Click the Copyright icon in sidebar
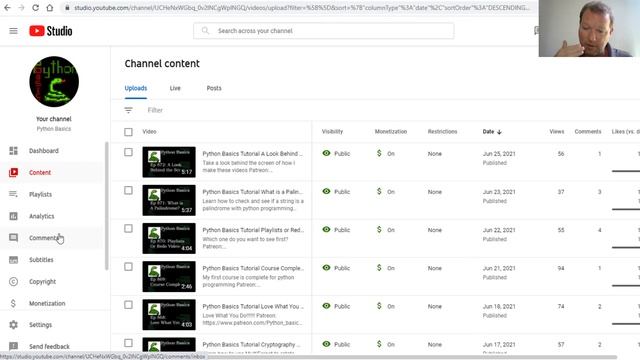 tap(13, 281)
